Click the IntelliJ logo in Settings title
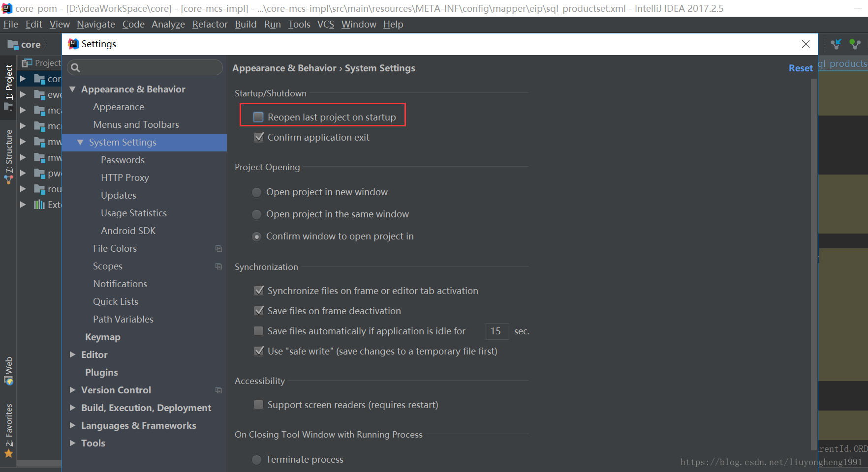The height and width of the screenshot is (472, 868). 73,44
